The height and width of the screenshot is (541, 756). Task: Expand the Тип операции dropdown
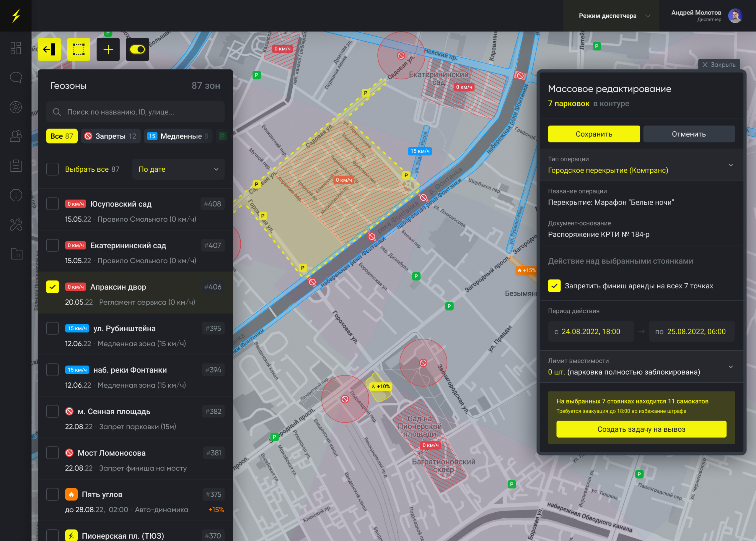pyautogui.click(x=641, y=165)
